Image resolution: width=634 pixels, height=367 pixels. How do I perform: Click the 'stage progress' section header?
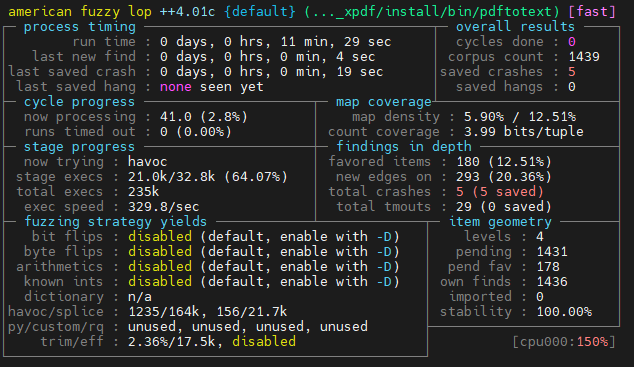click(x=79, y=147)
